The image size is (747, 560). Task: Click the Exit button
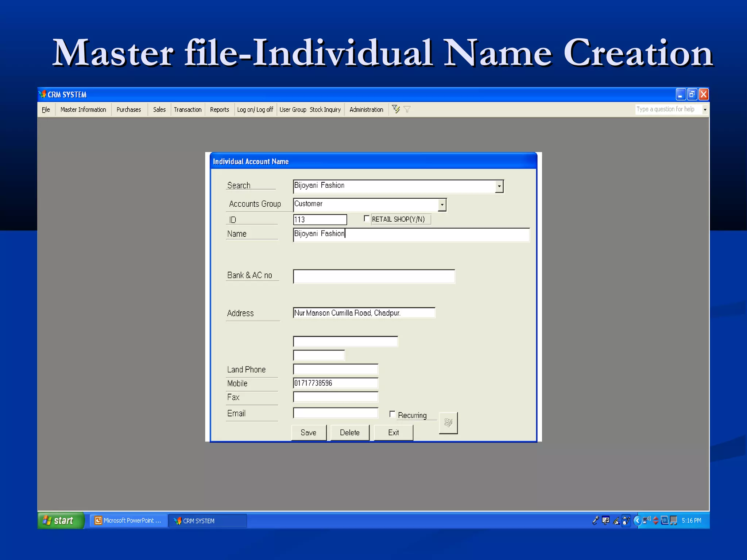click(393, 432)
